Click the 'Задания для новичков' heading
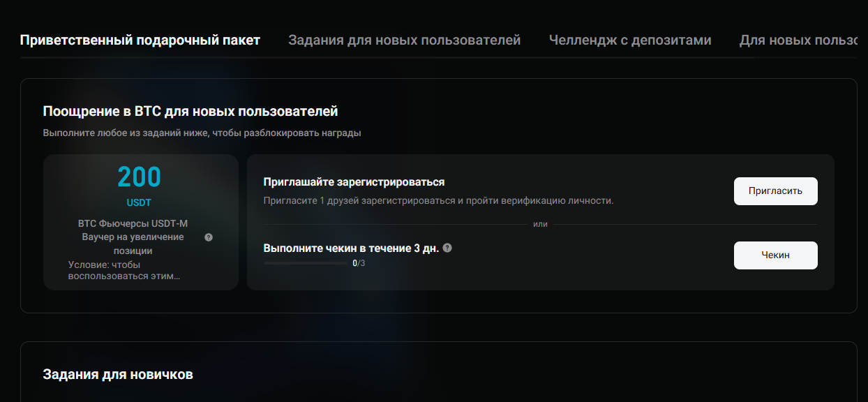This screenshot has width=868, height=402. (118, 375)
